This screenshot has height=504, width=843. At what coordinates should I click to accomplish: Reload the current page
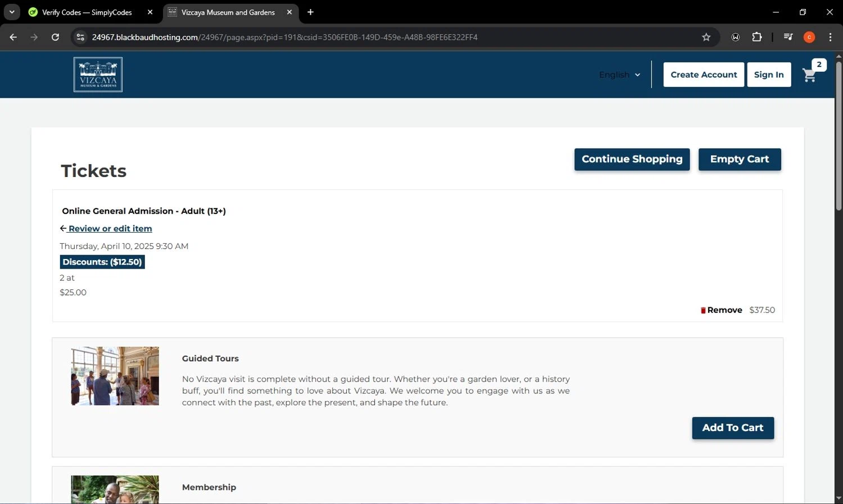[55, 37]
